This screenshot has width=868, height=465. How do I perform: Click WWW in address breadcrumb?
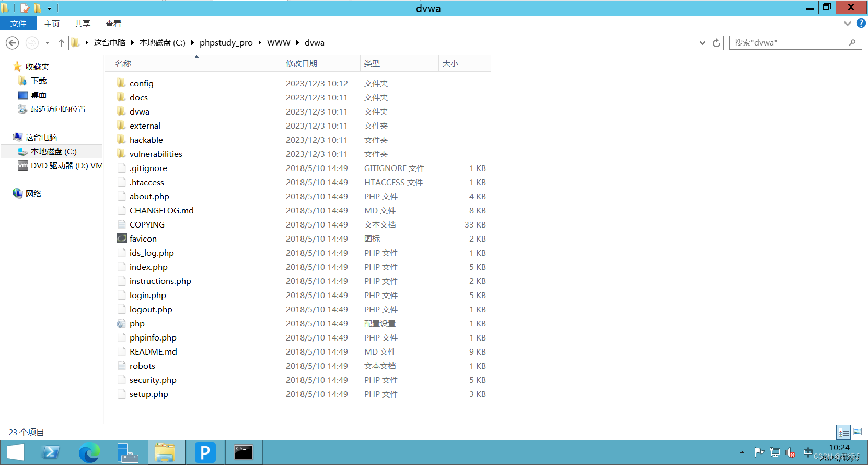click(279, 43)
